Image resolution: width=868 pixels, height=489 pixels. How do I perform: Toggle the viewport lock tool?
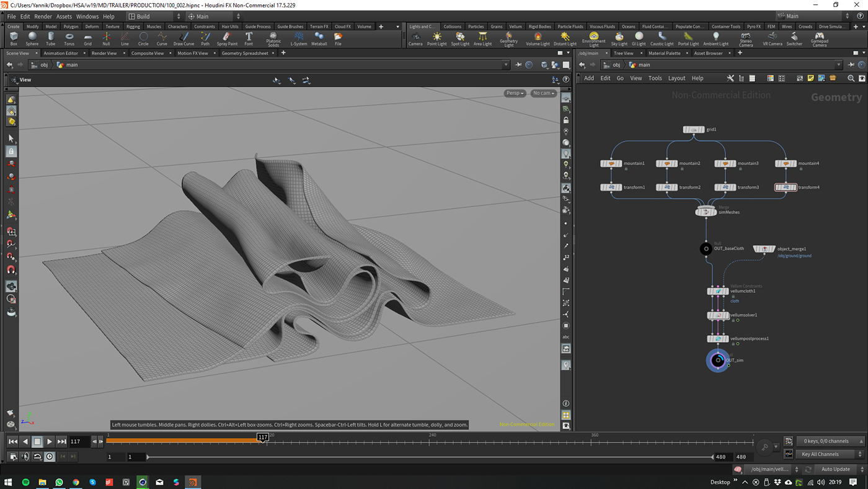pos(11,151)
